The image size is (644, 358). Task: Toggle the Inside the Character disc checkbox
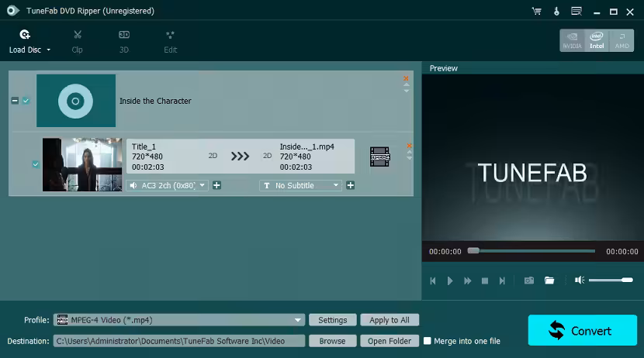click(x=26, y=101)
